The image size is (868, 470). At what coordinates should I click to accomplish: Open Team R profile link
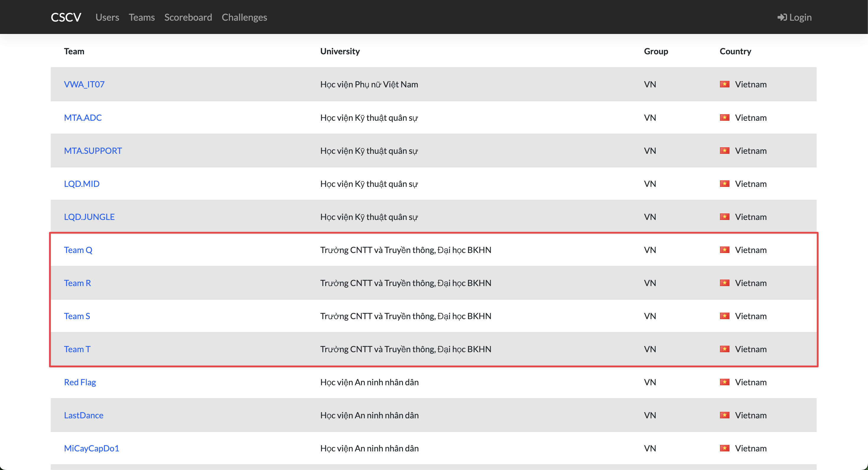click(x=77, y=283)
